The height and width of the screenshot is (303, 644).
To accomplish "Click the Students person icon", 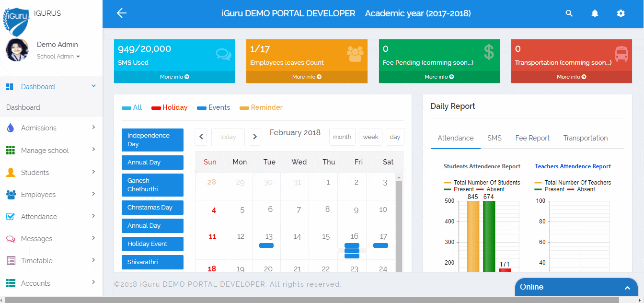I will (11, 173).
